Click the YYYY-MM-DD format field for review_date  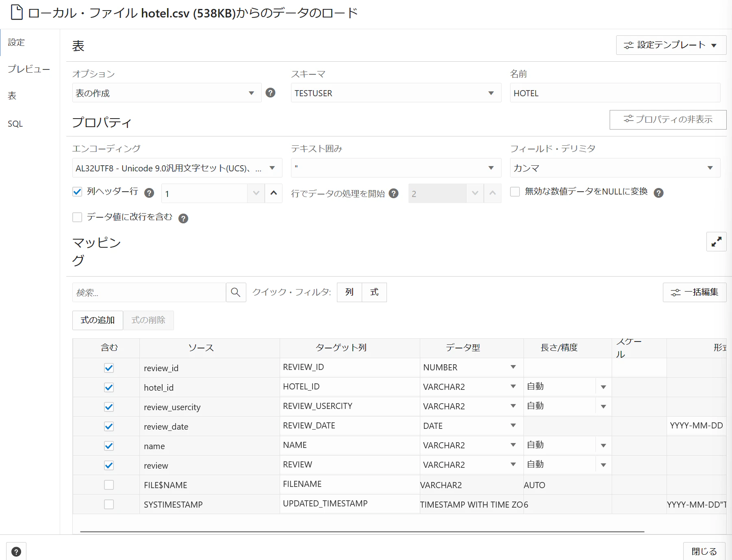pyautogui.click(x=697, y=426)
